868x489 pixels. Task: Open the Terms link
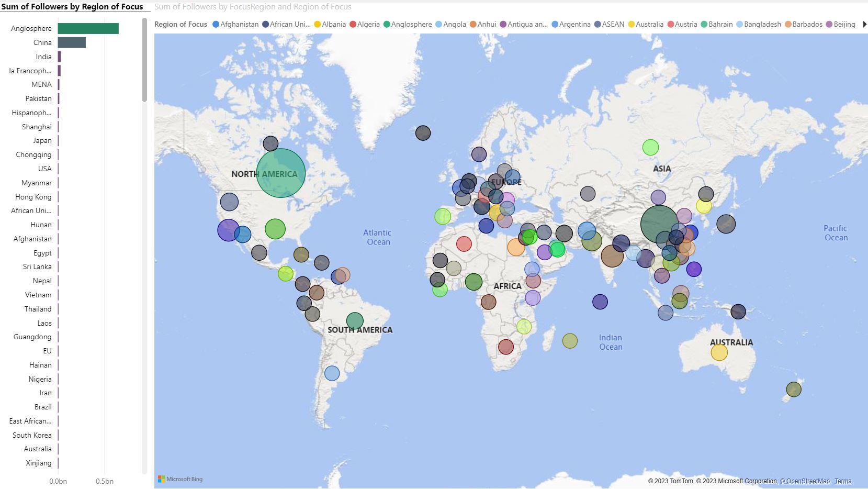[842, 481]
